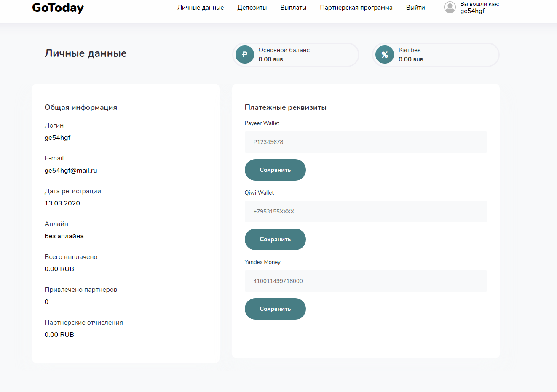Save the Qiwi Wallet details

[275, 239]
